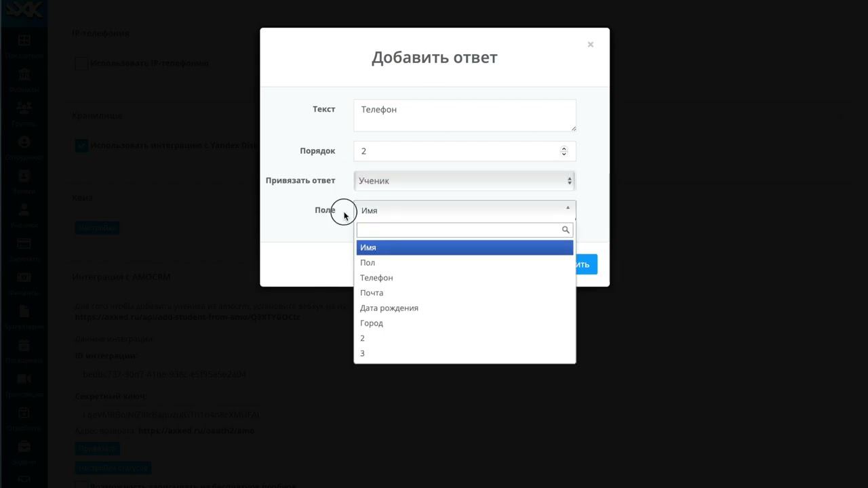Click the Настройки button under Квиз
This screenshot has height=488, width=868.
97,228
